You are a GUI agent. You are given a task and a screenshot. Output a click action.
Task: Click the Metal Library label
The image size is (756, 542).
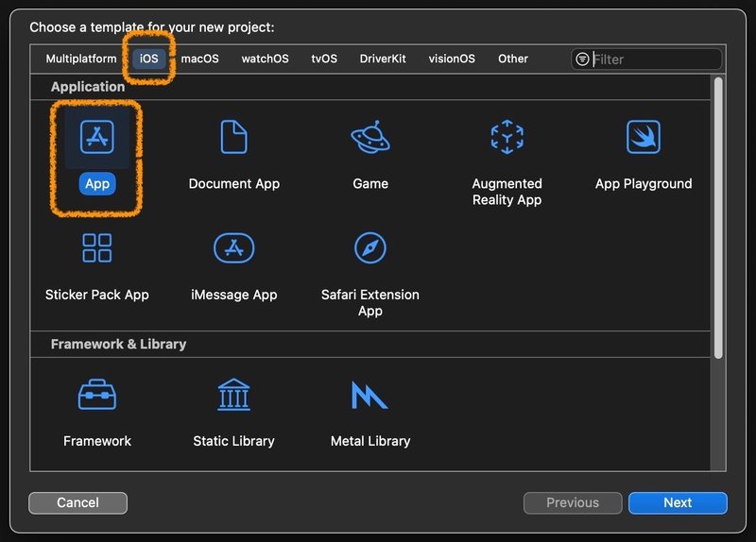[370, 441]
